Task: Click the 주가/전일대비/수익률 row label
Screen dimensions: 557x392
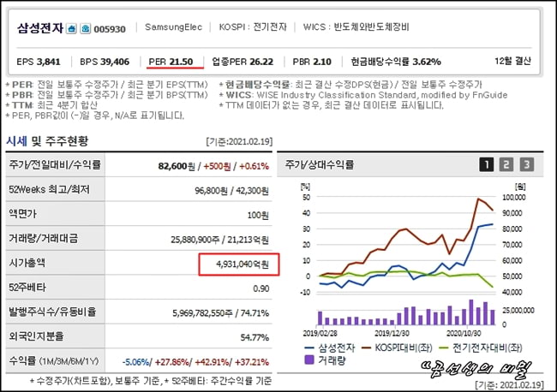Action: point(55,164)
